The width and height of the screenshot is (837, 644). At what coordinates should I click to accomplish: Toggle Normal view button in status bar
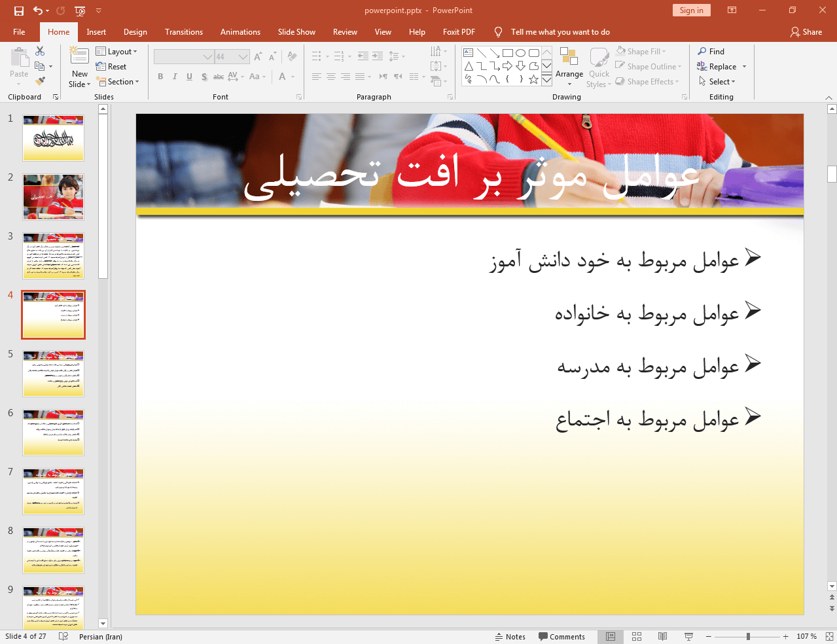[x=611, y=636]
